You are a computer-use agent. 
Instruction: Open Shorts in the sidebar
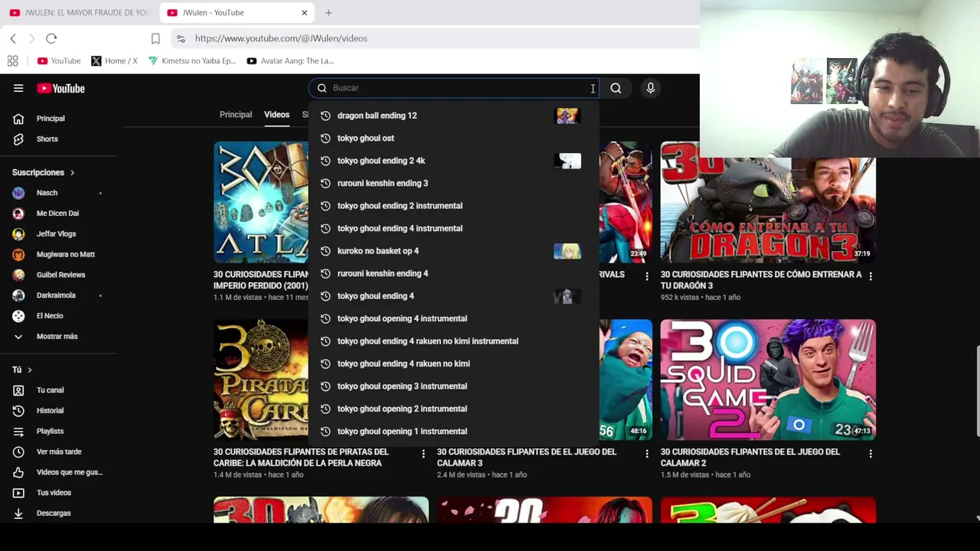18,139
